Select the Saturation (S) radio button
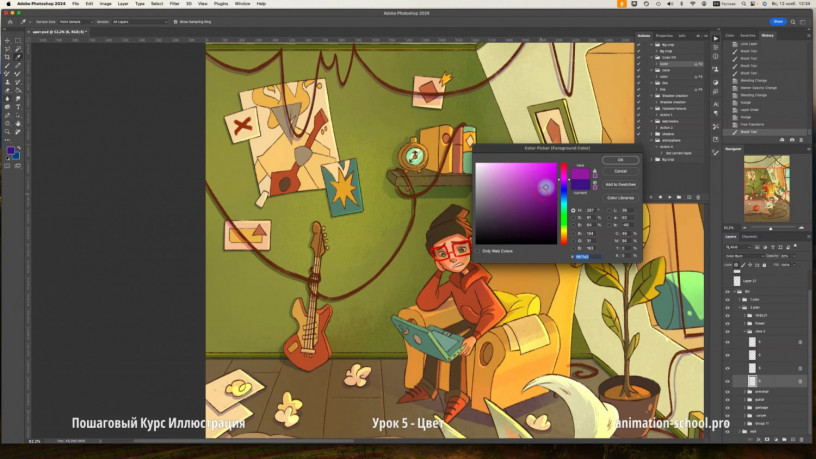The width and height of the screenshot is (816, 459). (x=573, y=217)
